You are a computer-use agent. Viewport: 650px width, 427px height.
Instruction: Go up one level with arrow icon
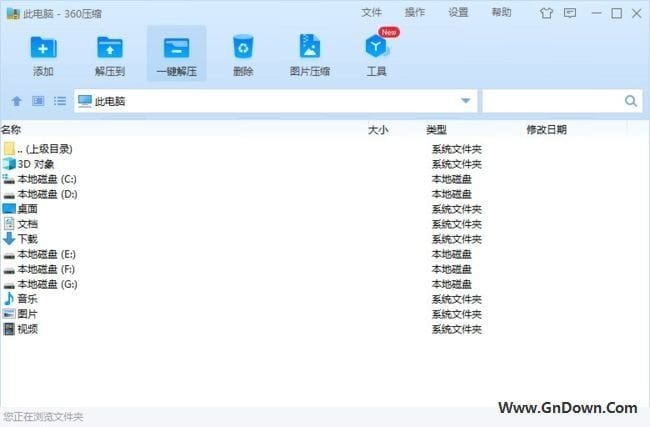(16, 101)
